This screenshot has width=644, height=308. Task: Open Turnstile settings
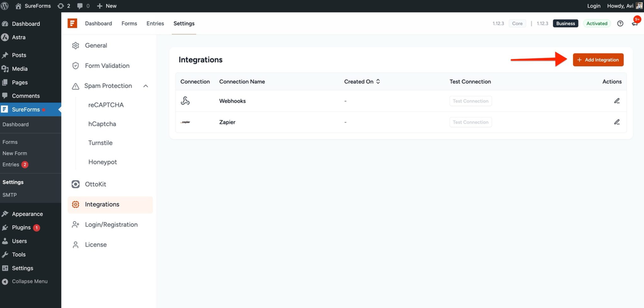coord(100,143)
